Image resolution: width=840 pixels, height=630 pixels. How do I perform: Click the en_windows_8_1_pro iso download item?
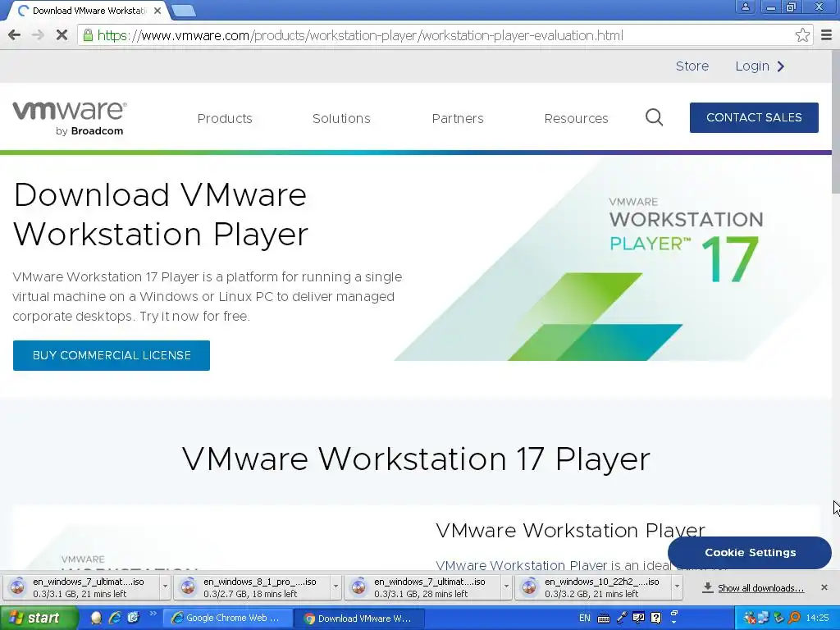(252, 587)
